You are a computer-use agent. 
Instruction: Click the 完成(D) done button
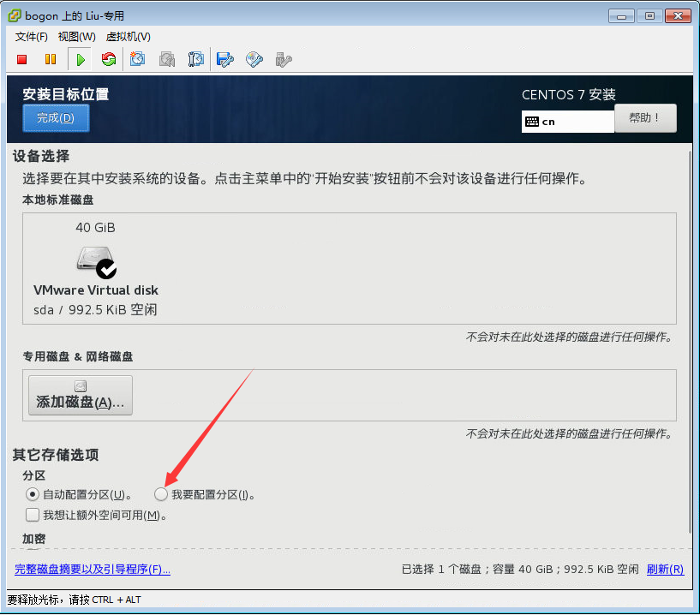tap(56, 118)
